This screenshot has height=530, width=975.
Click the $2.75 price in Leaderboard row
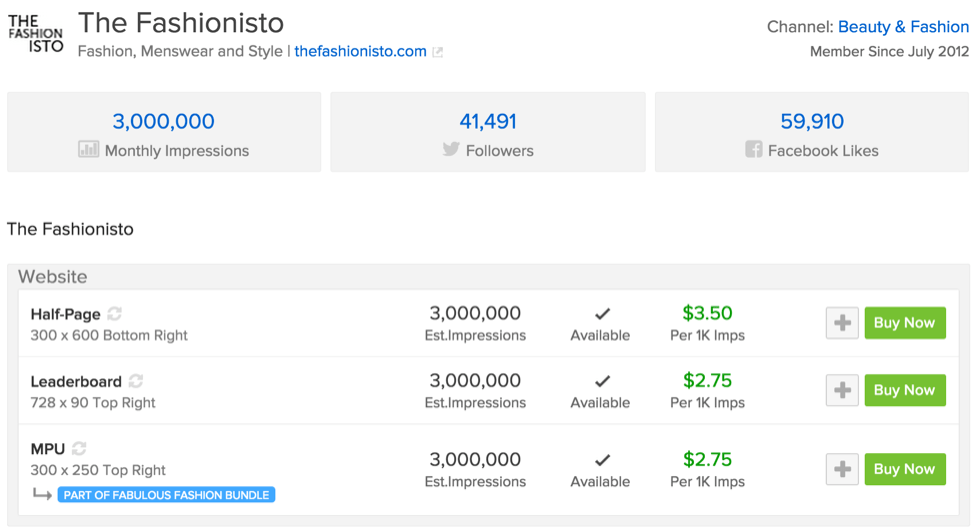(708, 380)
